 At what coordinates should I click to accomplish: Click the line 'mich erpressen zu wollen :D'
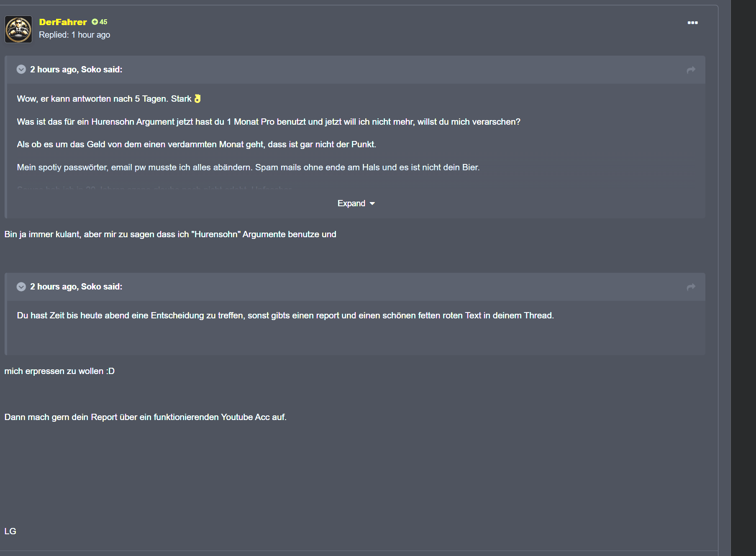59,371
